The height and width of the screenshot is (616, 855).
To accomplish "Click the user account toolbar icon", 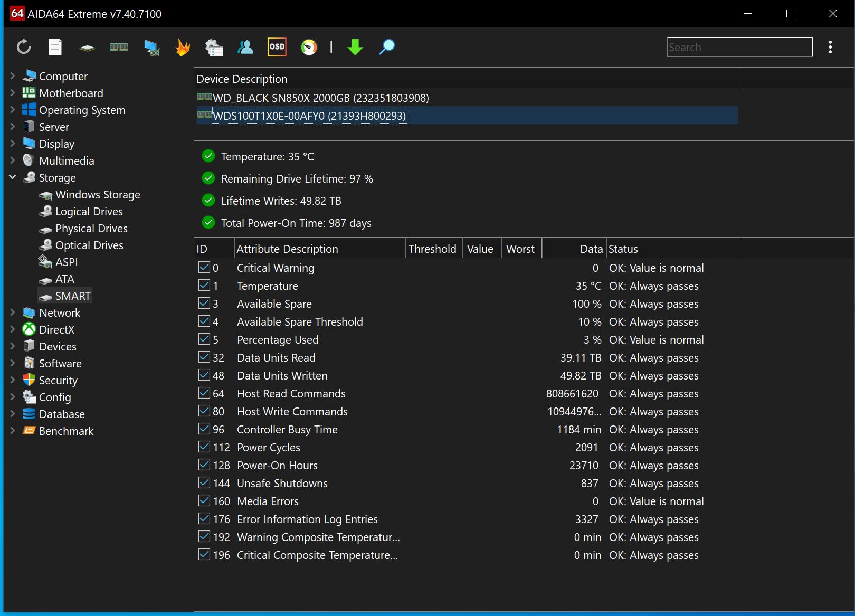I will [x=245, y=47].
